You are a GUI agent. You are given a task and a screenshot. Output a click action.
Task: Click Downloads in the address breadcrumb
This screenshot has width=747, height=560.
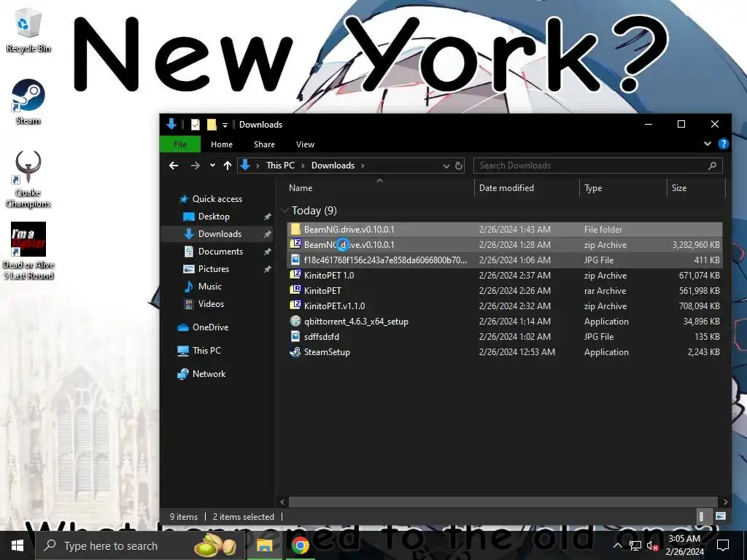point(333,166)
